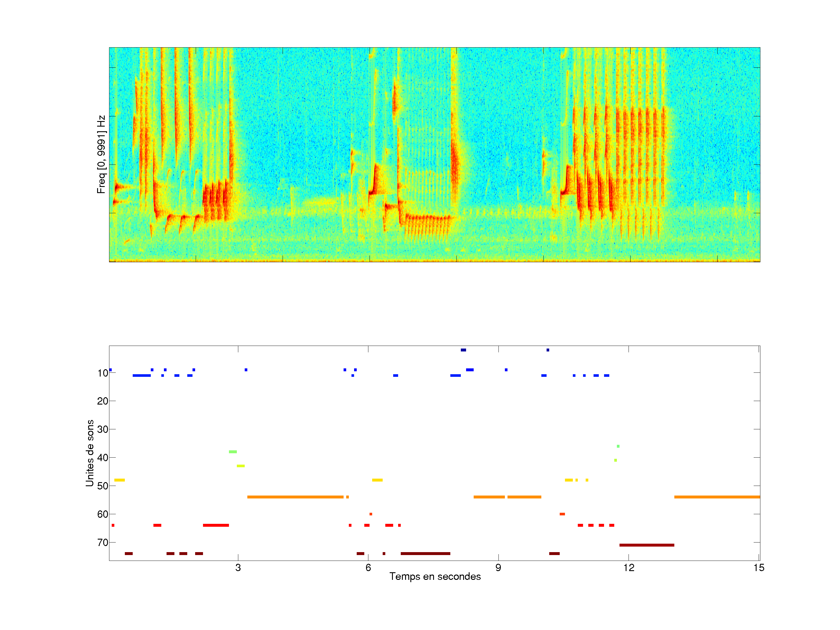Screen dimensions: 840x630
Task: Click the x-axis tick label "12"
Action: coord(629,568)
